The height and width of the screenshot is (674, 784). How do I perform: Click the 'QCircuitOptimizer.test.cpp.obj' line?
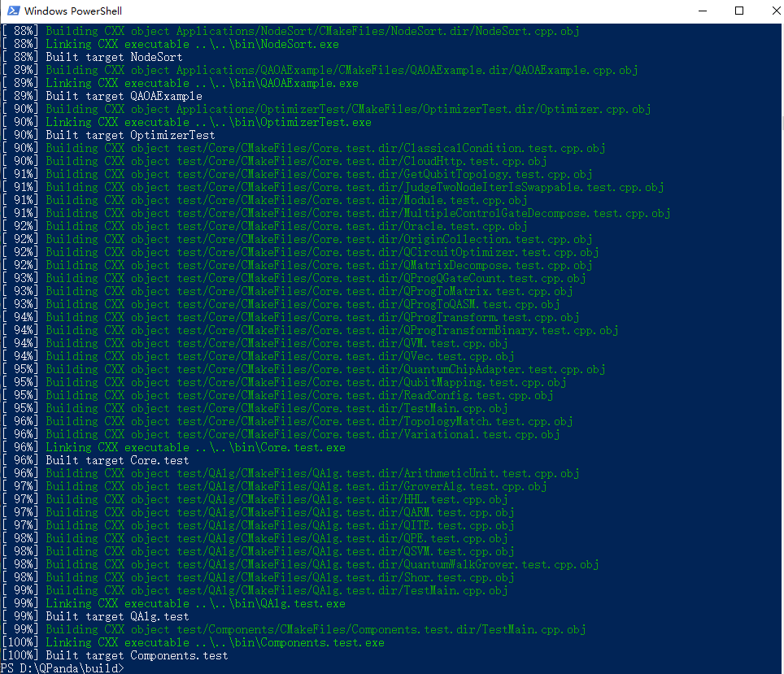(x=300, y=252)
